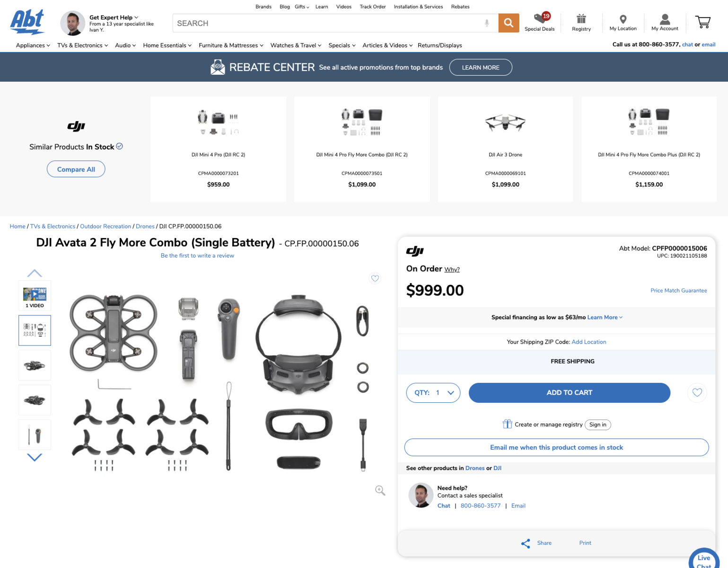Expand Furniture & Mattresses menu
Viewport: 728px width, 568px height.
[231, 45]
